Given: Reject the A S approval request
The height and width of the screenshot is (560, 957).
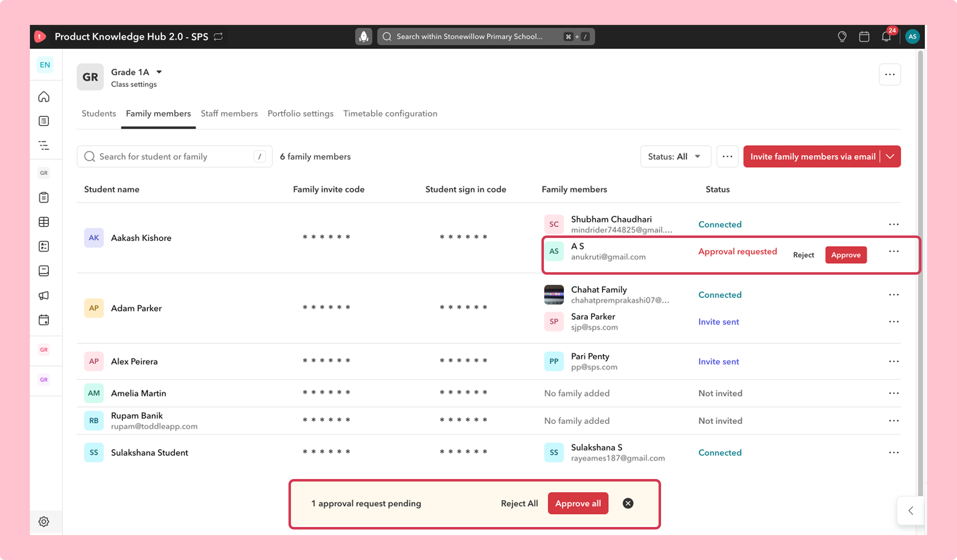Looking at the screenshot, I should point(803,255).
